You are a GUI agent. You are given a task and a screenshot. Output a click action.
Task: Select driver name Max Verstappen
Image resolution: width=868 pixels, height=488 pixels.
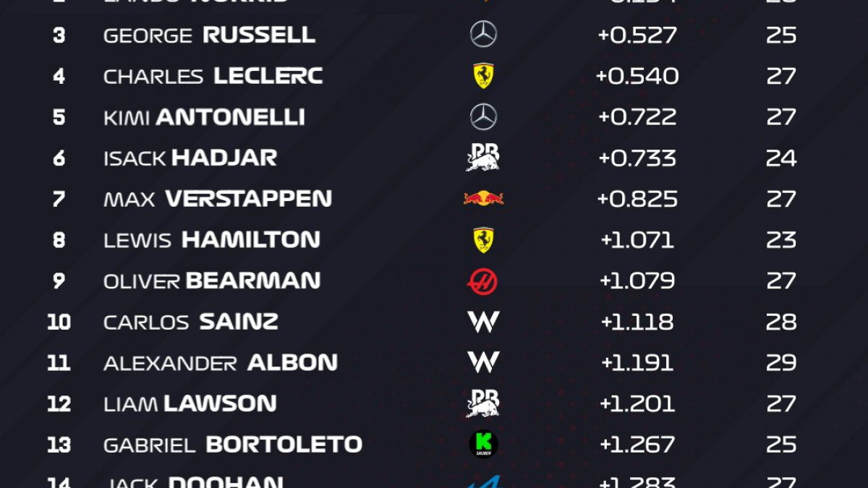218,199
